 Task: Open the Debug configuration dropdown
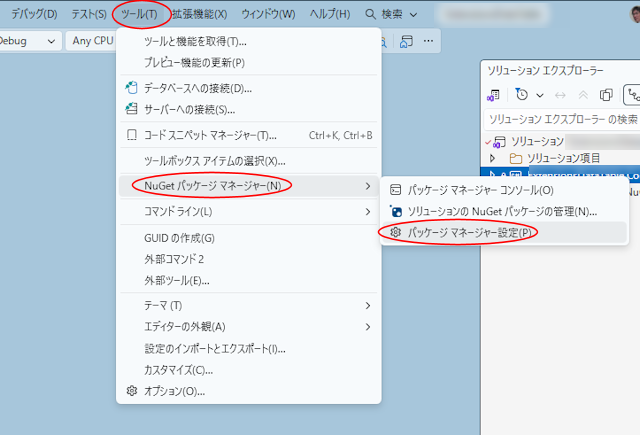pos(29,41)
